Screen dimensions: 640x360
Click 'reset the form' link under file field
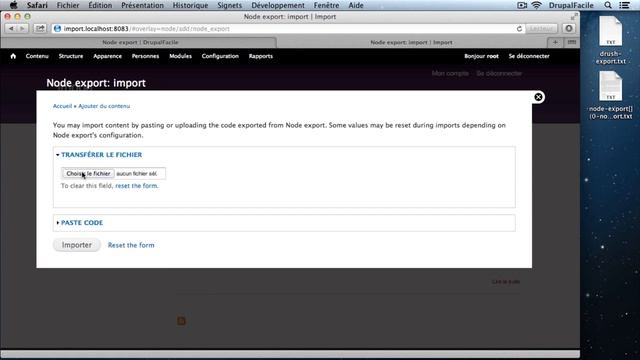tap(137, 186)
